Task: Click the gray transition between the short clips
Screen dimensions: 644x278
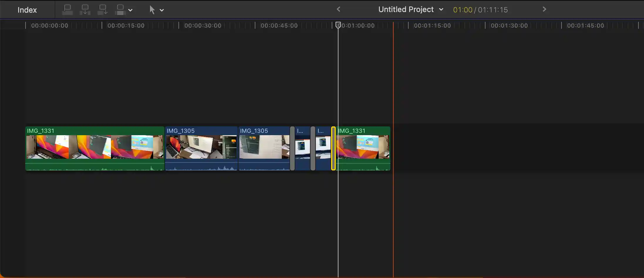Action: (313, 148)
